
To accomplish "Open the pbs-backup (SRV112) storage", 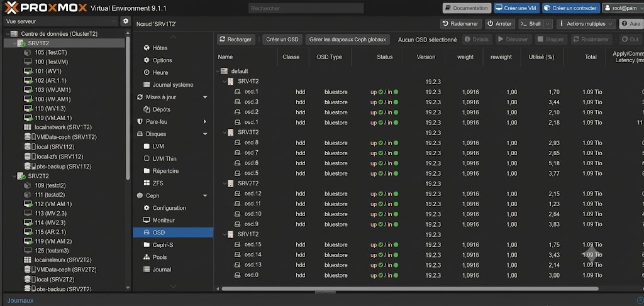I will coord(57,167).
